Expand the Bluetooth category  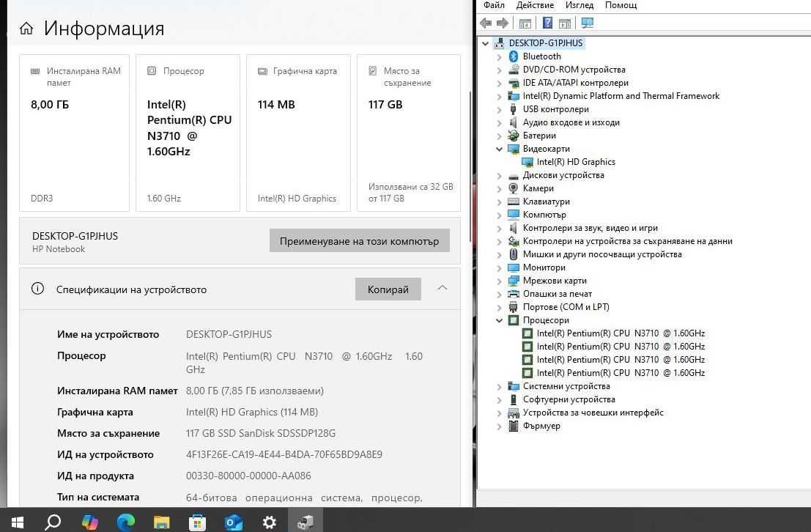tap(499, 56)
